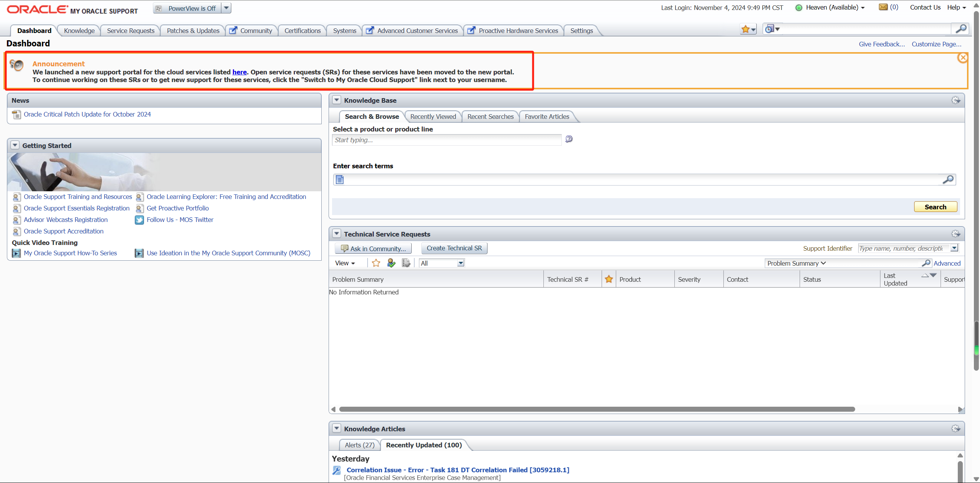
Task: Close the Announcement banner
Action: (962, 58)
